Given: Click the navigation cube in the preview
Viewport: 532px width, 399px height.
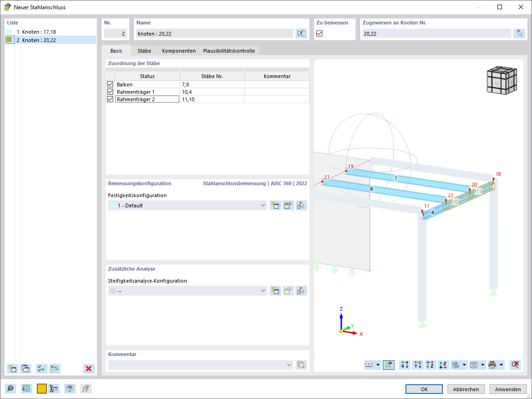Looking at the screenshot, I should coord(502,80).
